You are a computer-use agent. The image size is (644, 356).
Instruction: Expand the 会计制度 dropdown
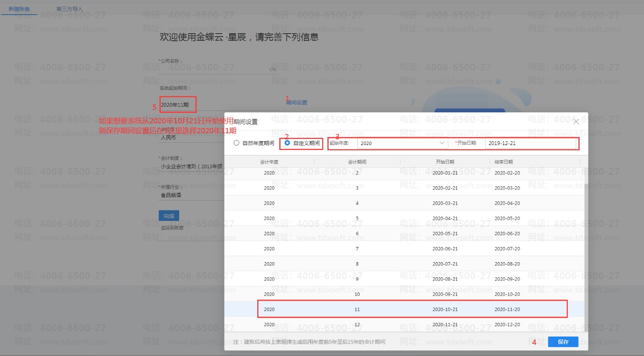click(x=191, y=166)
